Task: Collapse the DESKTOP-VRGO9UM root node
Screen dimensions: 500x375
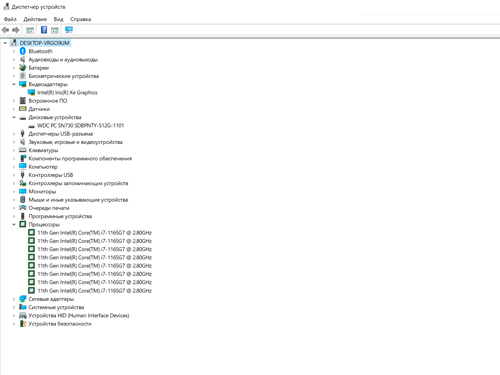Action: coord(5,43)
